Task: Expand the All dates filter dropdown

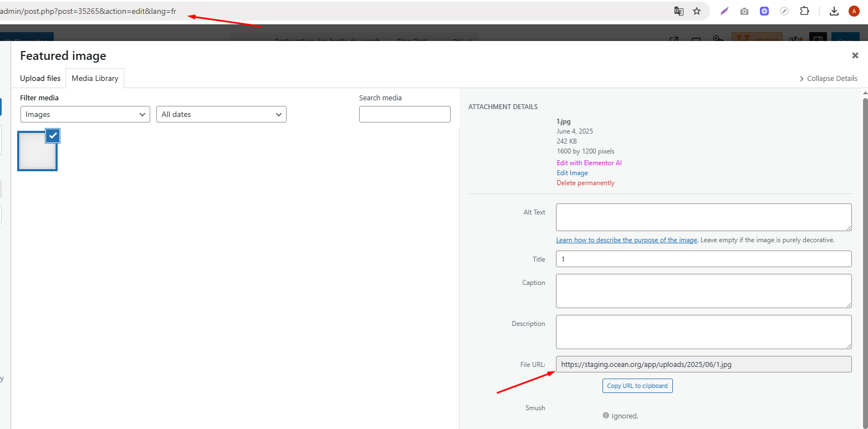Action: point(221,114)
